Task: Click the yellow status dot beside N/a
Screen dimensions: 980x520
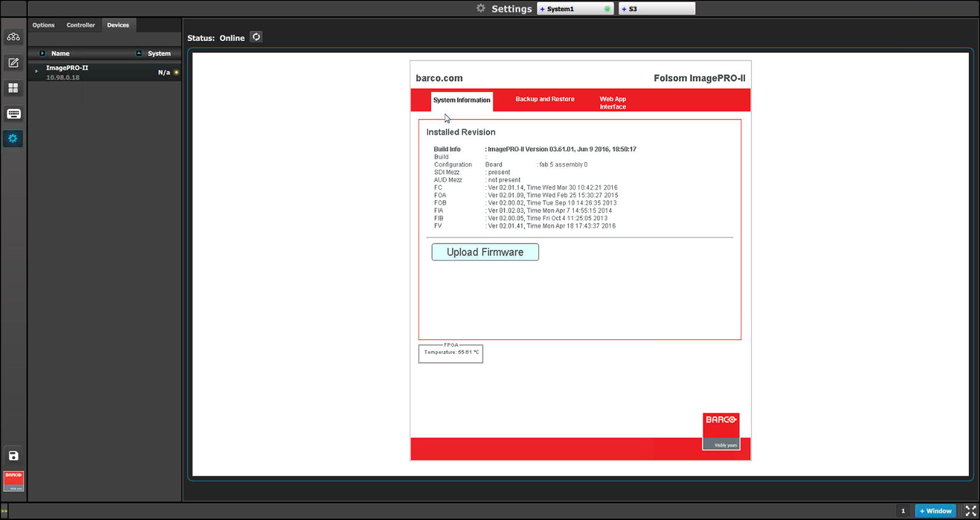Action: tap(177, 72)
